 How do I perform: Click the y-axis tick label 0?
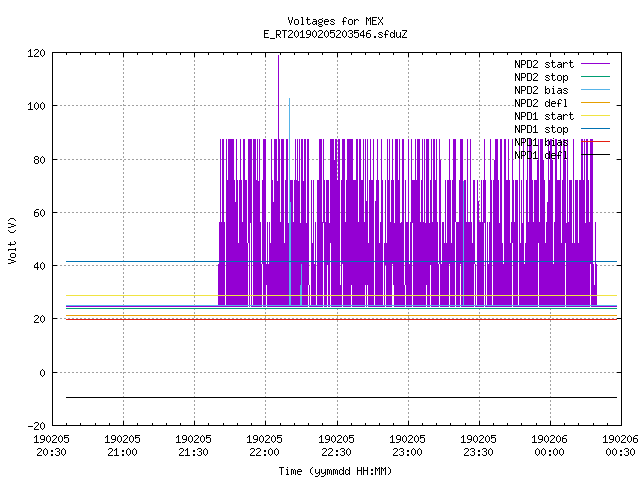point(42,373)
